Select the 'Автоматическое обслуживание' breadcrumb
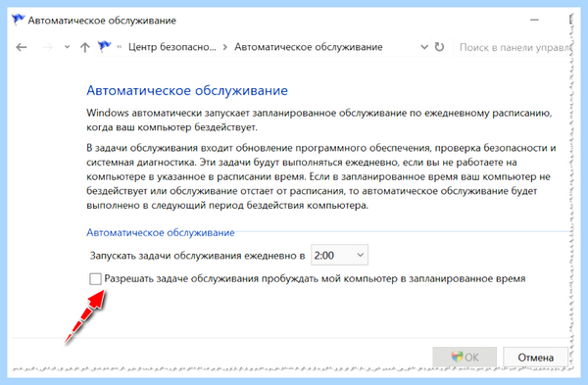Screen dimensions: 588x385 [x=309, y=47]
